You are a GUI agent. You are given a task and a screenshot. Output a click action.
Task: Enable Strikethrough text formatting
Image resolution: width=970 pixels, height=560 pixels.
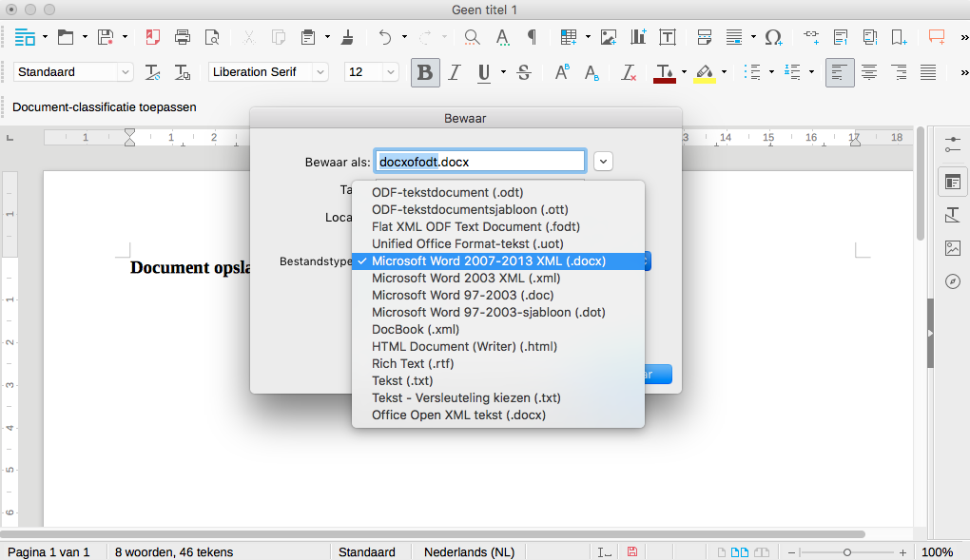tap(523, 72)
